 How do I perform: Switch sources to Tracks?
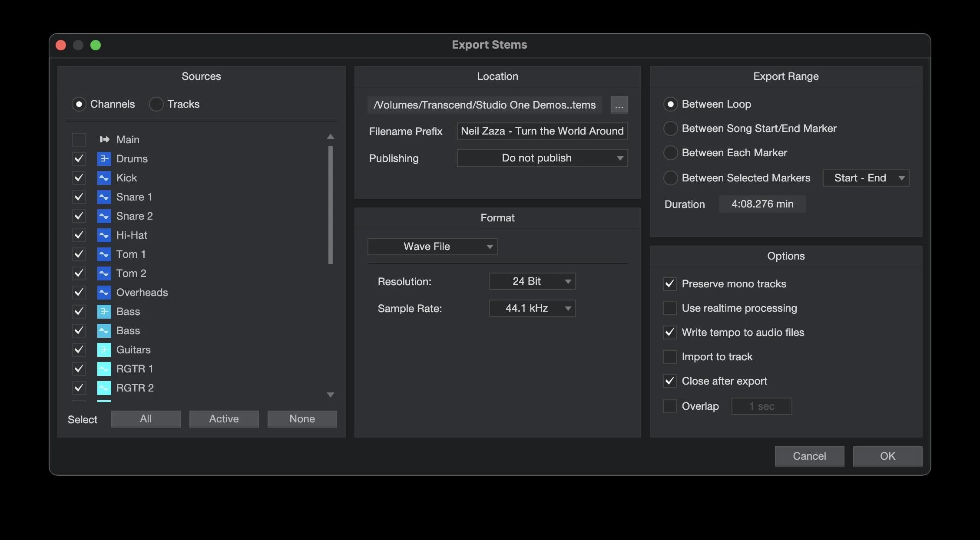tap(156, 104)
